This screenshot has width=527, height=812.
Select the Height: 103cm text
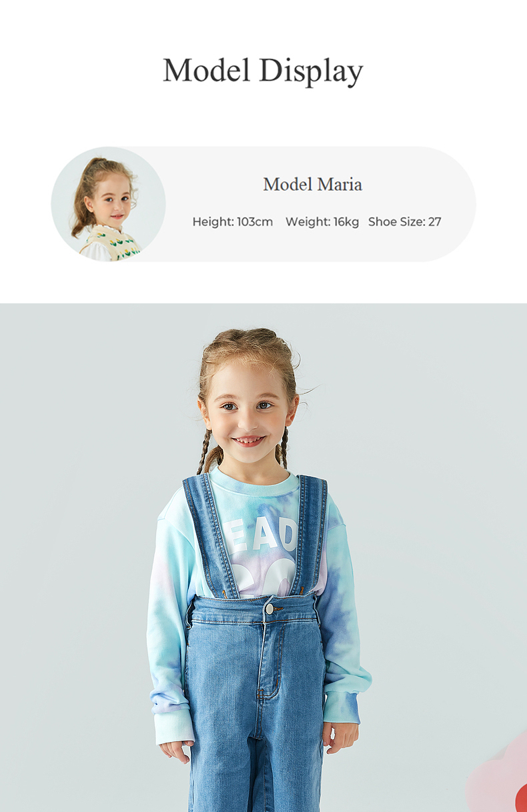click(233, 222)
